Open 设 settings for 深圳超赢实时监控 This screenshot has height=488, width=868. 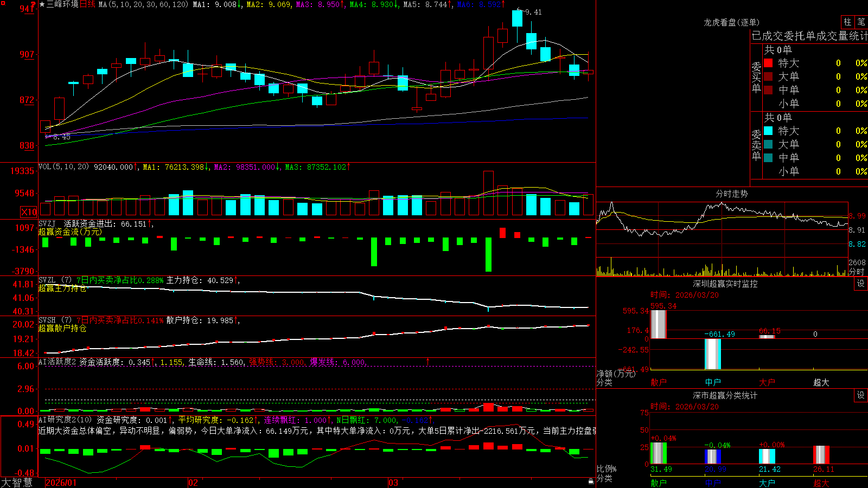860,284
